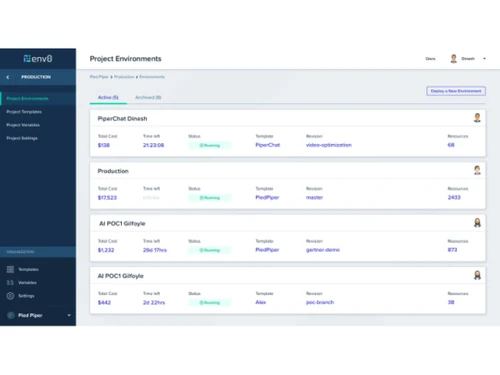This screenshot has width=500, height=375.
Task: Click the 2d 22hrs time left value
Action: [154, 303]
